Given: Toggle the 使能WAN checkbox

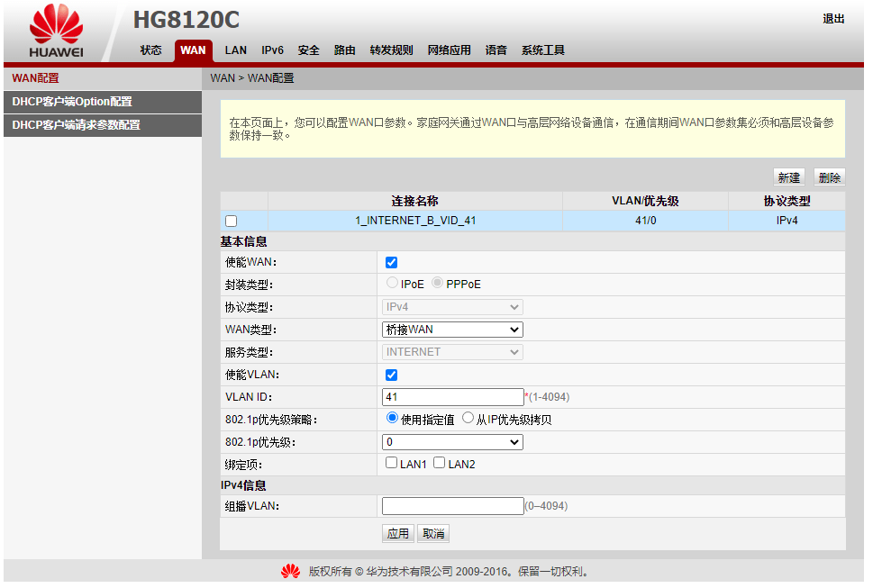Looking at the screenshot, I should coord(391,263).
